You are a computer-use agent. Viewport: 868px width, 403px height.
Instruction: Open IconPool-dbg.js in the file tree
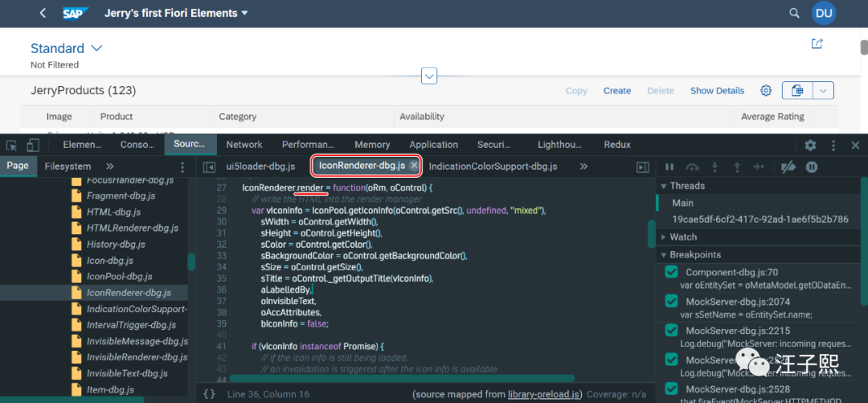click(x=119, y=277)
